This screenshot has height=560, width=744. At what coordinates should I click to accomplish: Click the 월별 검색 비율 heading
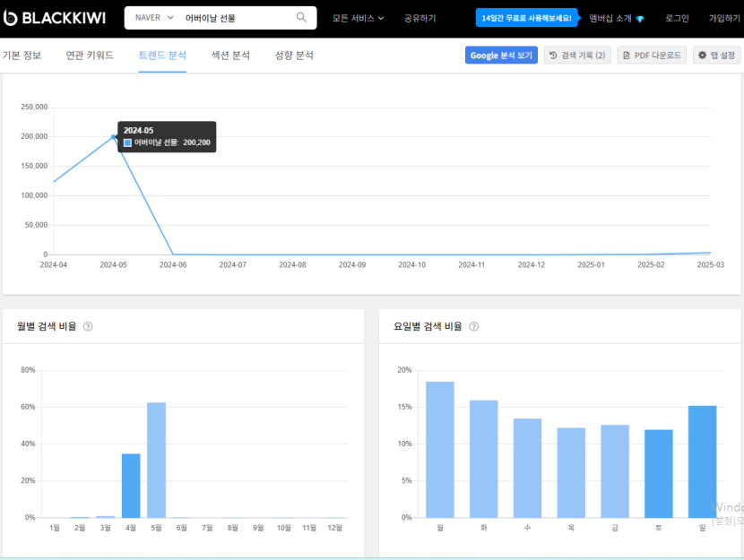[47, 326]
